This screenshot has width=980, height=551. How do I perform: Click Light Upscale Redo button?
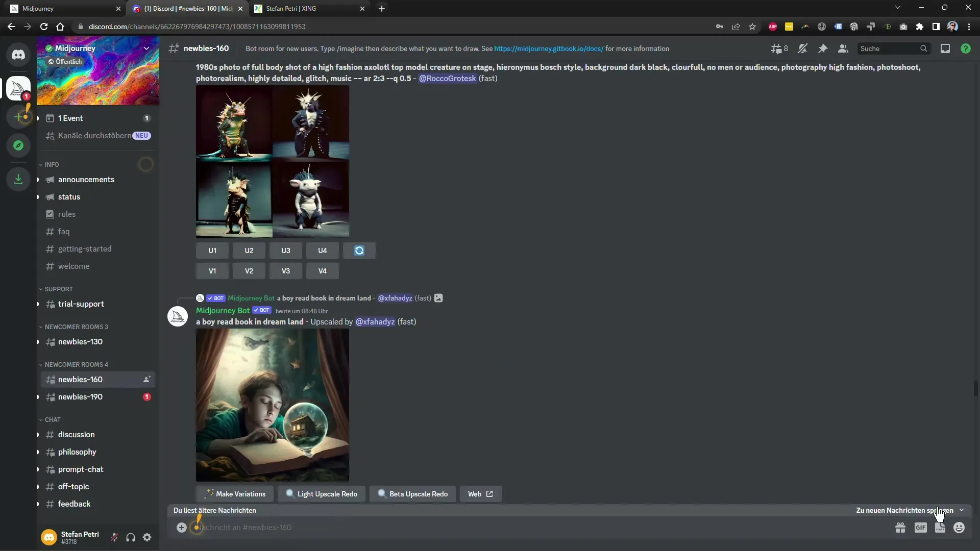pos(321,493)
